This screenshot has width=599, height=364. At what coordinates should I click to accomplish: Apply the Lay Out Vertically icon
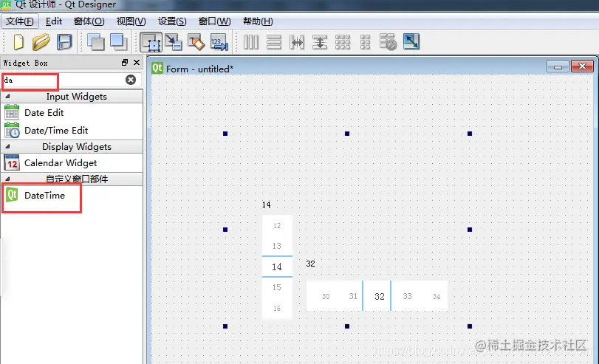(x=274, y=42)
